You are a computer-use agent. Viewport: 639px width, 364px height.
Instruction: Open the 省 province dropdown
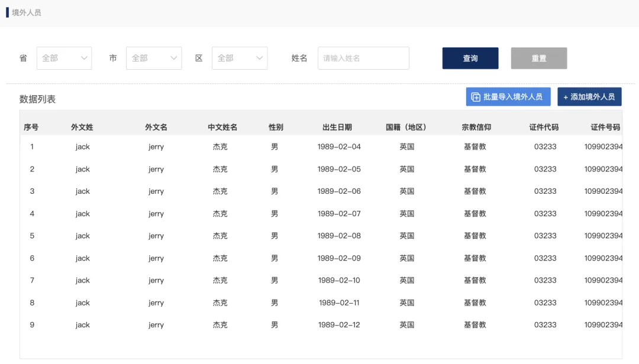click(x=64, y=58)
